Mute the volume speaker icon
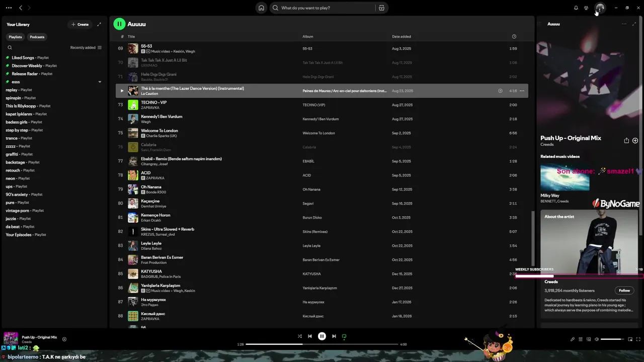The image size is (644, 362). coord(597,339)
